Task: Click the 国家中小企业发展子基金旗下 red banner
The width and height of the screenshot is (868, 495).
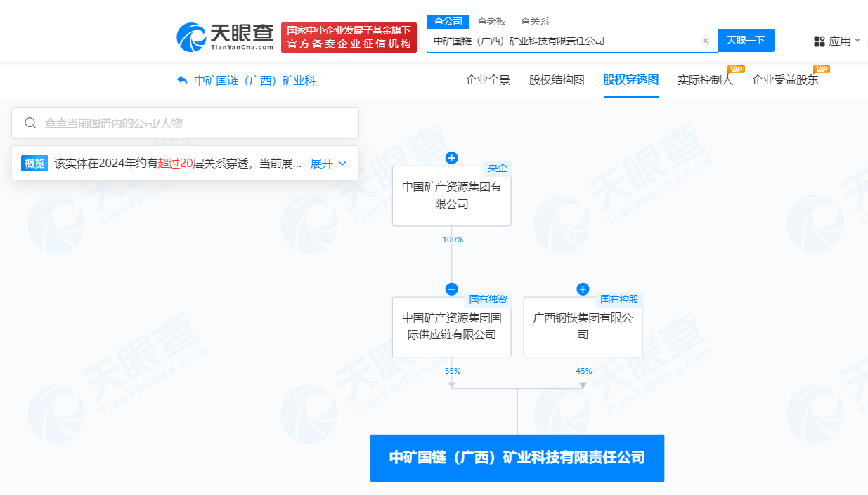Action: 349,37
